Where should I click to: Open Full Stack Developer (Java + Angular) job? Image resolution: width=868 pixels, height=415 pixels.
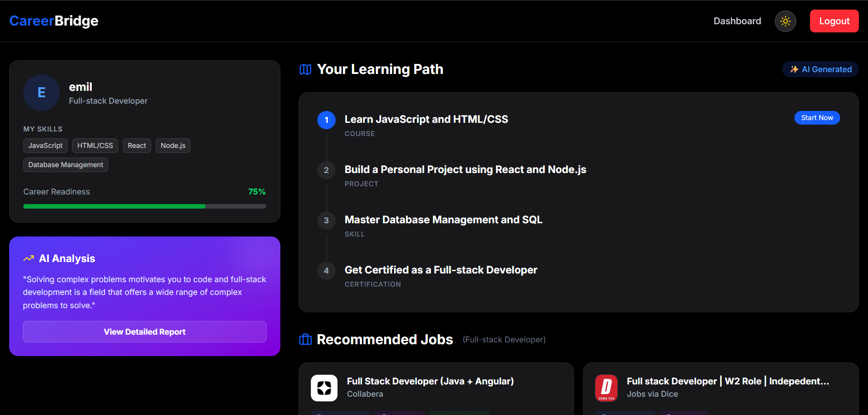pos(430,381)
